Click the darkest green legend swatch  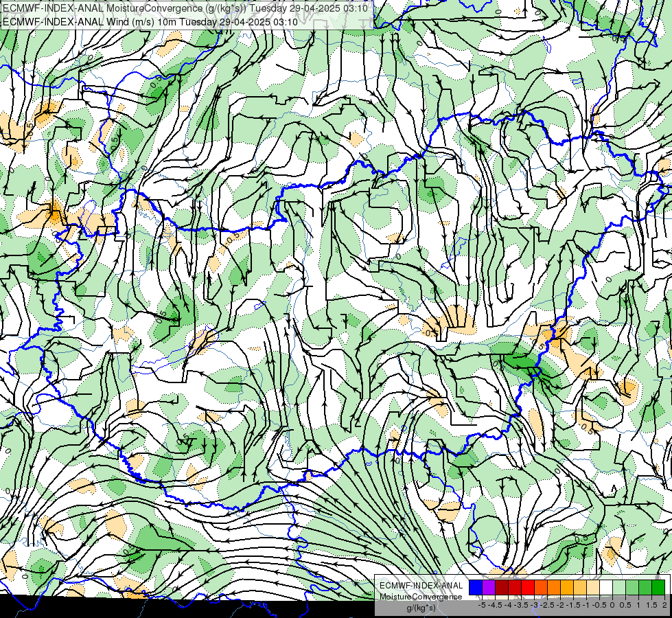point(658,587)
